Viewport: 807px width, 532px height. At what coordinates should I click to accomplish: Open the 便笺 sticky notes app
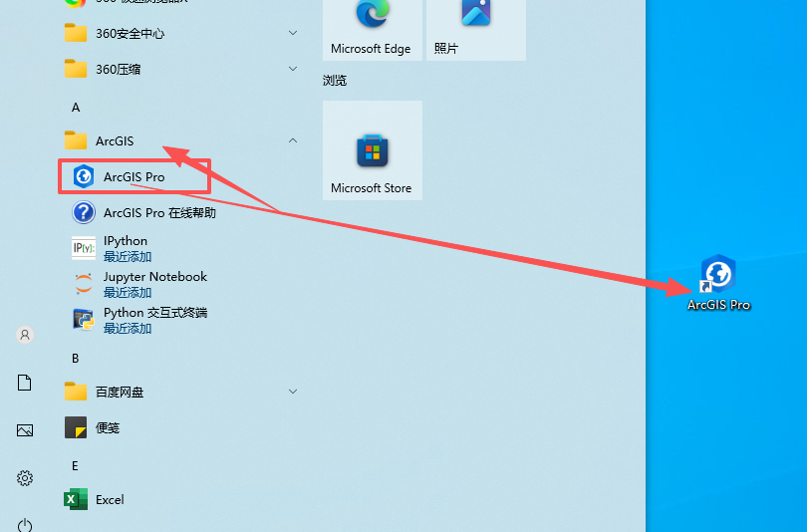pyautogui.click(x=108, y=427)
